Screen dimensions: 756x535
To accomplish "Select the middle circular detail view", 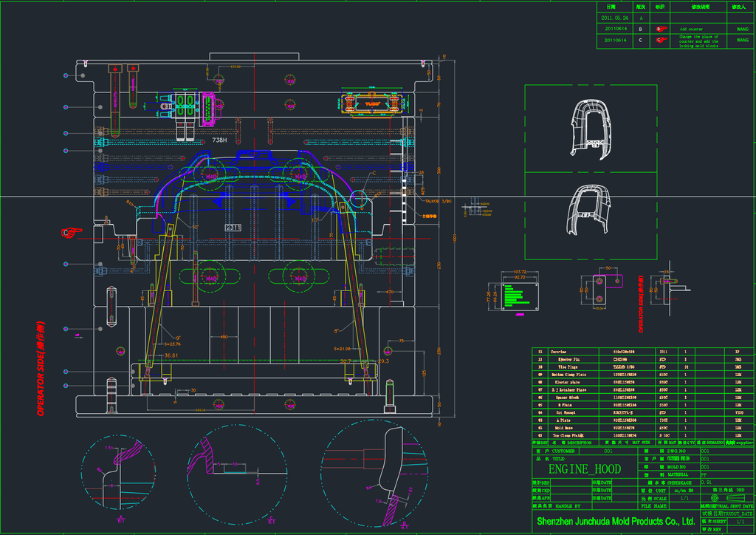I will [x=237, y=474].
